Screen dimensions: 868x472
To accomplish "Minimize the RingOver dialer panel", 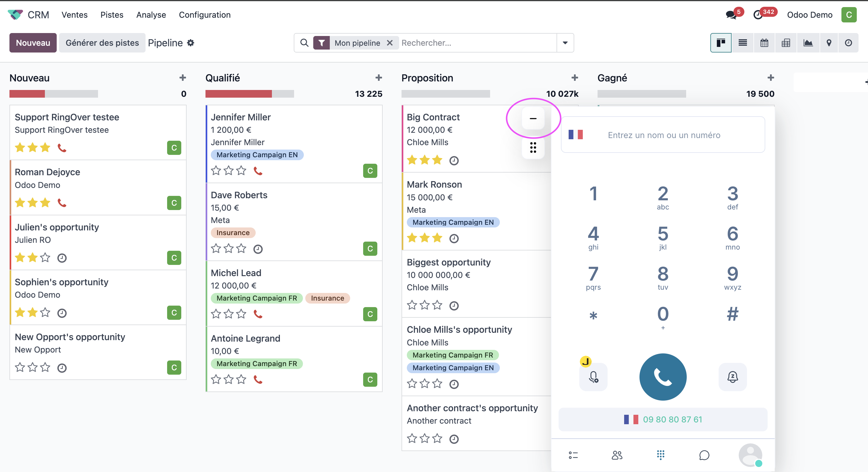I will pyautogui.click(x=533, y=118).
